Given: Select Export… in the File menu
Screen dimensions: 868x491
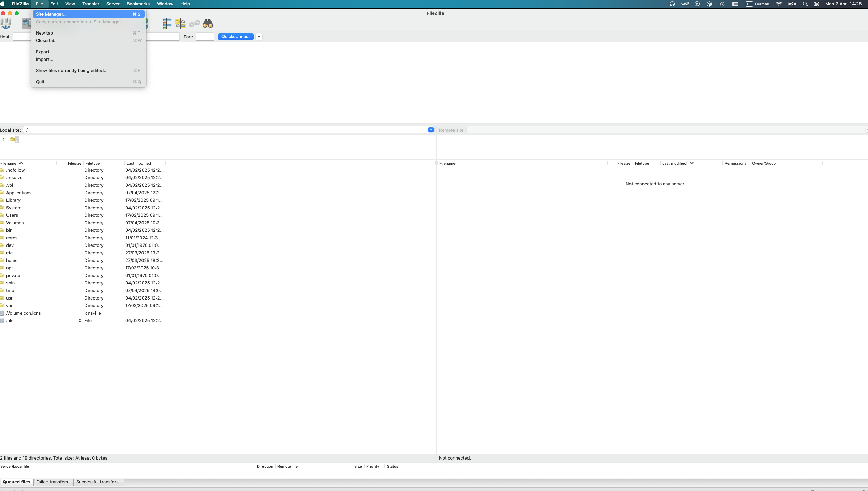Looking at the screenshot, I should click(x=44, y=52).
